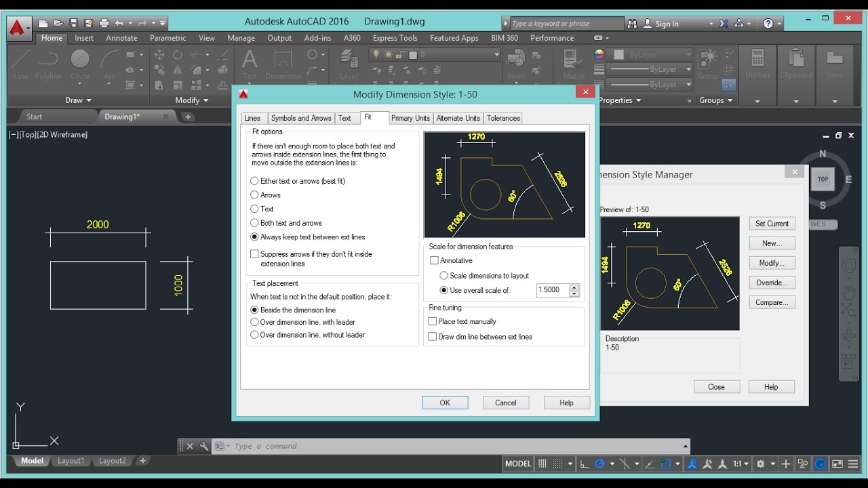Click the Open folder icon in quick access toolbar
This screenshot has width=868, height=488.
(58, 23)
